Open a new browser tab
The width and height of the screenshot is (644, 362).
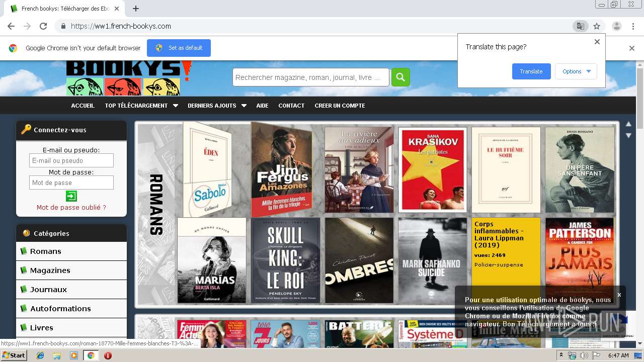point(136,9)
